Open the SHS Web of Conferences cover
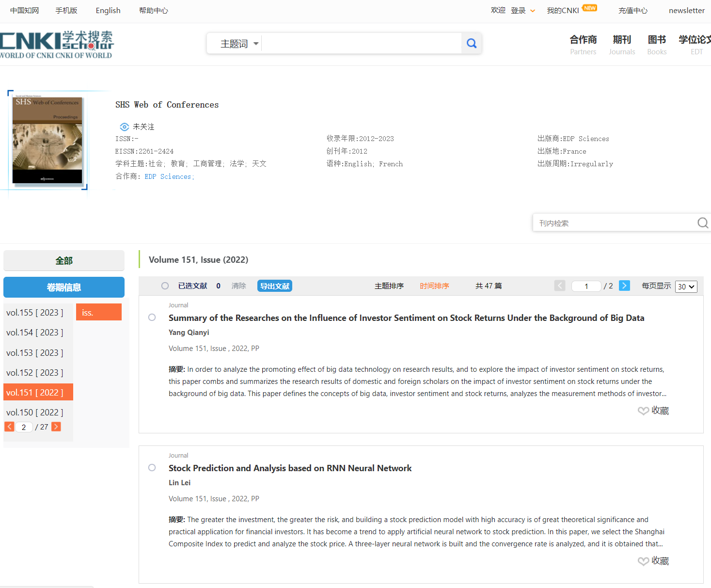Viewport: 711px width, 588px height. click(47, 140)
